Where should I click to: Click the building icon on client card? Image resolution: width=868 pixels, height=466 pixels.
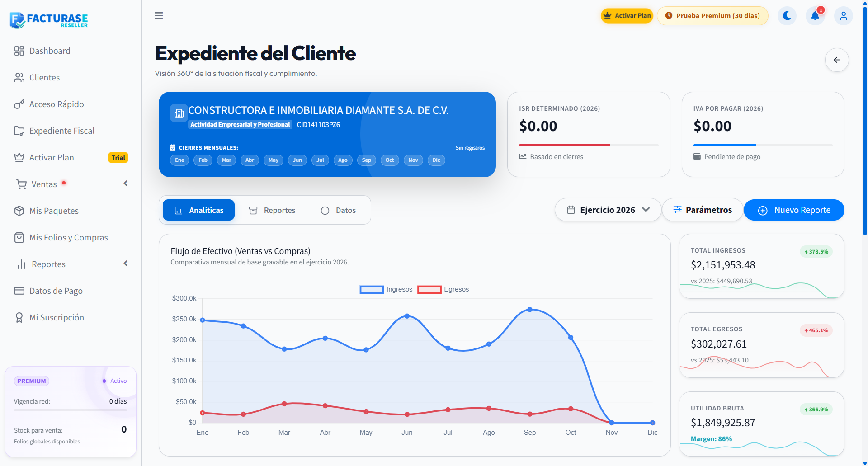(179, 113)
